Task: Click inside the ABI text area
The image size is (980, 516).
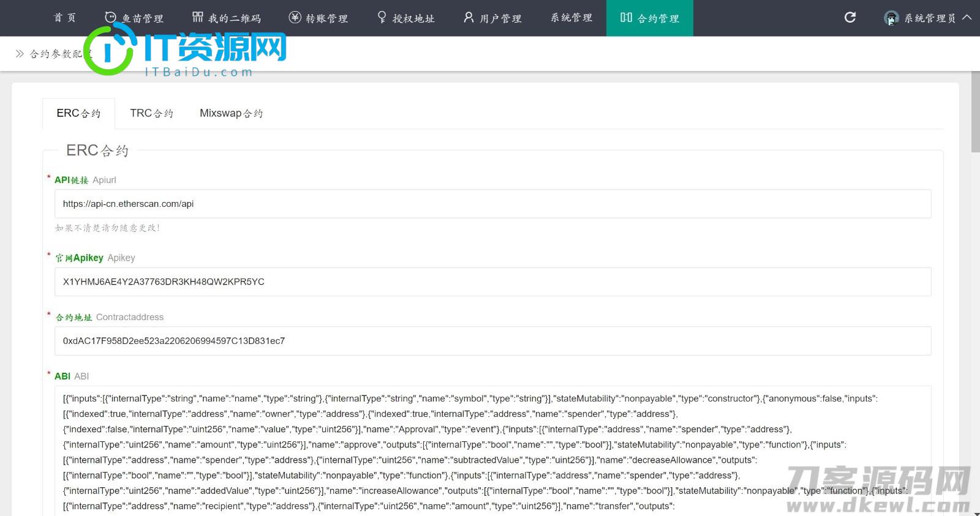Action: [x=493, y=451]
